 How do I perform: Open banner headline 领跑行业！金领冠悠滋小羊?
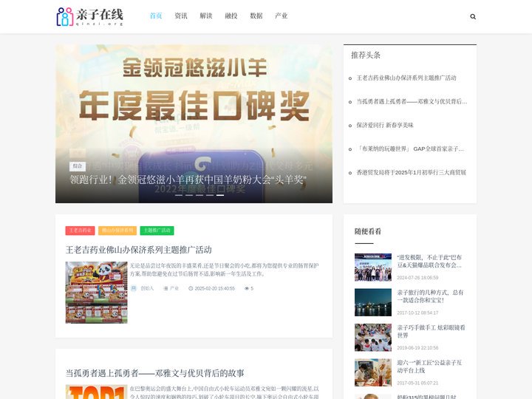(x=188, y=180)
